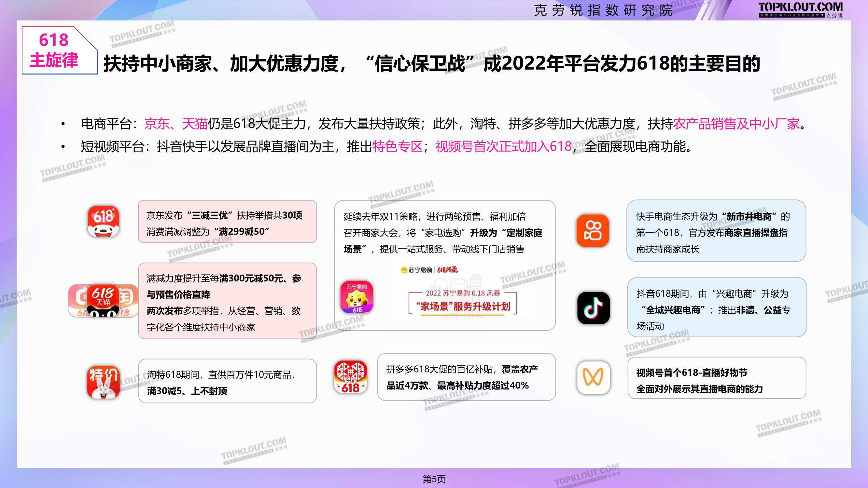
Task: Click the Taote text 满30减5、上不封顶
Action: 187,391
